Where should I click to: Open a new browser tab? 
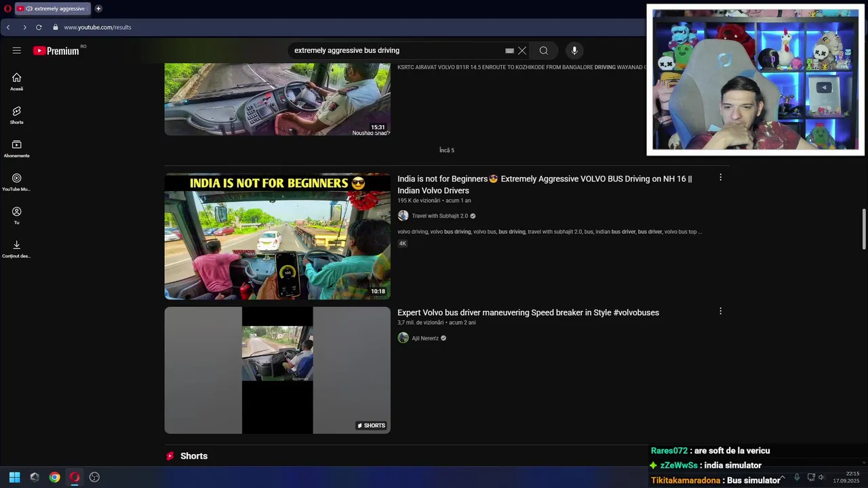tap(98, 9)
